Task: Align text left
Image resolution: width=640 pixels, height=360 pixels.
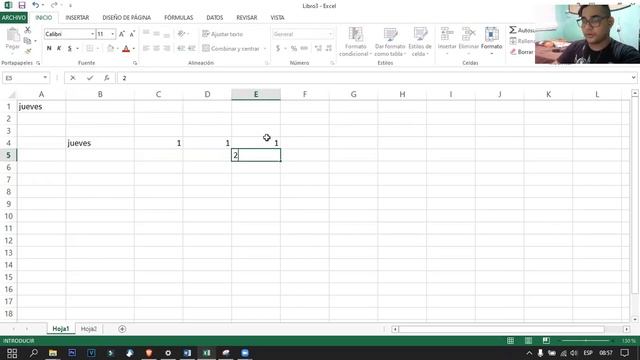Action: point(146,49)
